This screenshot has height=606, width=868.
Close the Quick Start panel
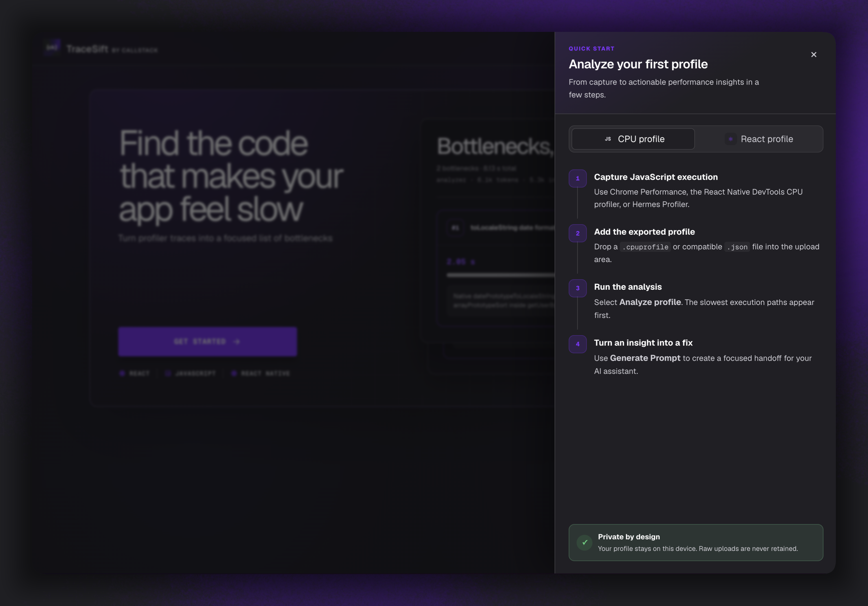coord(814,55)
